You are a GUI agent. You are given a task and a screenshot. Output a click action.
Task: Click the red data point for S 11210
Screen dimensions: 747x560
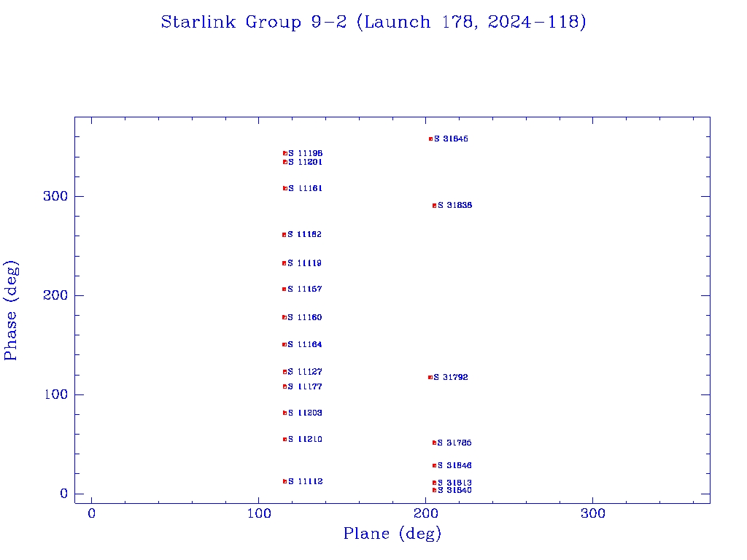pyautogui.click(x=285, y=440)
